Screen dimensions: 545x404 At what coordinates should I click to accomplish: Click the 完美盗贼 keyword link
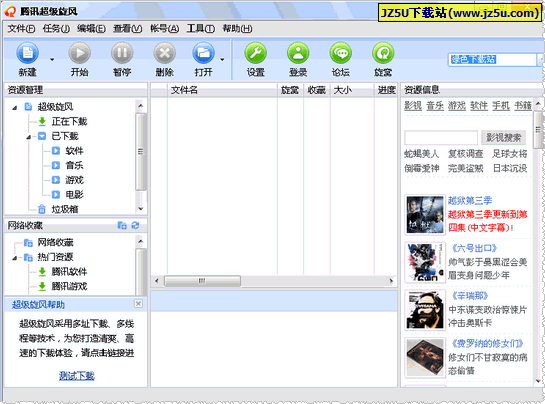(x=466, y=168)
